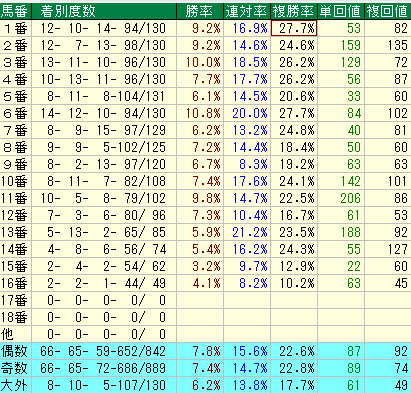
Task: Click the 4番 row label
Action: [x=16, y=79]
